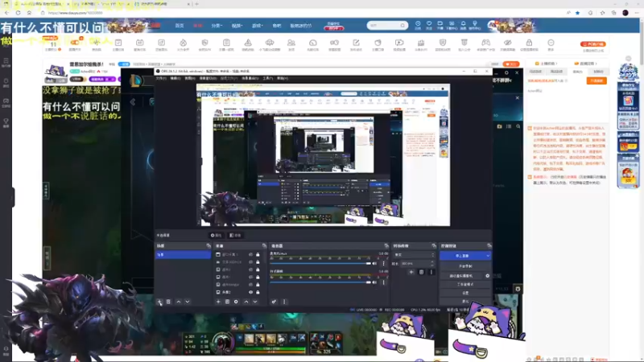Viewport: 644px width, 362px height.
Task: Move the selected scene up
Action: (178, 302)
